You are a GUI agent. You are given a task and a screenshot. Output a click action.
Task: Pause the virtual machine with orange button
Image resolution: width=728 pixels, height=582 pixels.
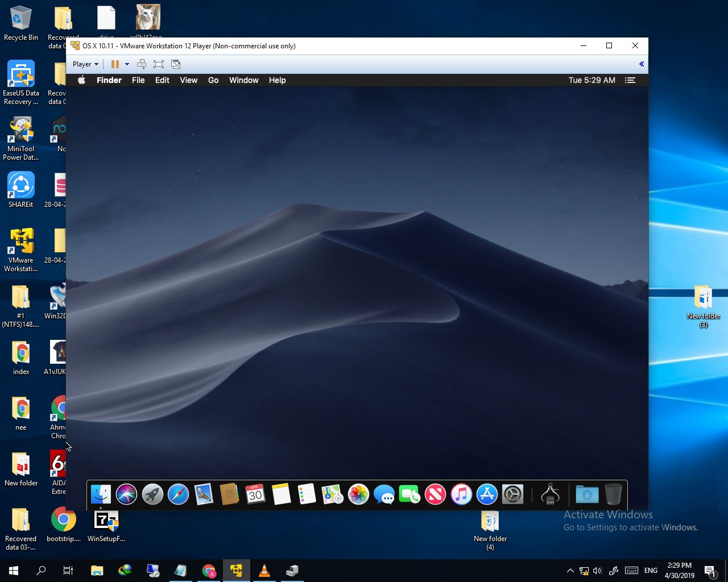[115, 64]
